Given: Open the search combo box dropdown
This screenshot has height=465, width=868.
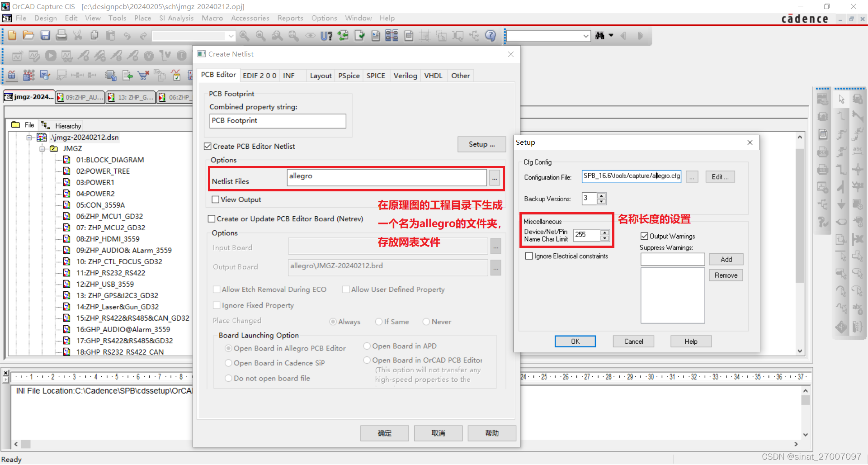Looking at the screenshot, I should (x=585, y=36).
